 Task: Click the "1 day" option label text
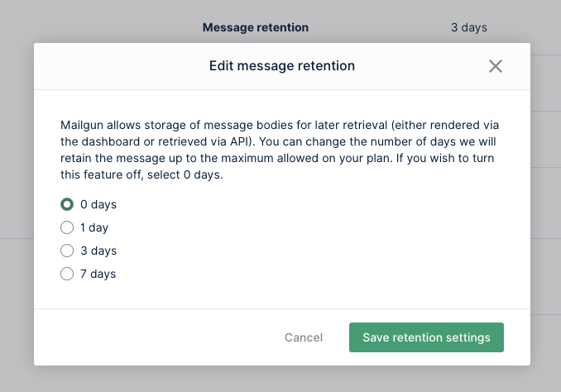[94, 227]
